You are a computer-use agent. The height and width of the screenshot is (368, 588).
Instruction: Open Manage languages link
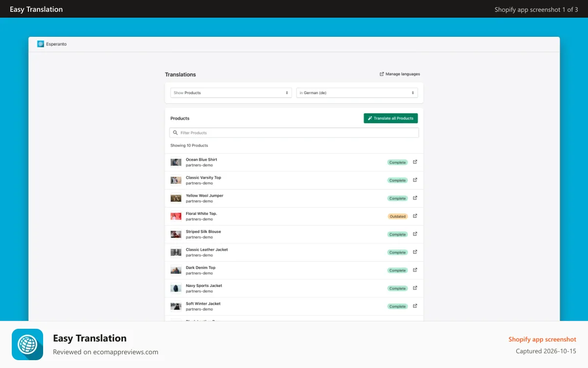tap(400, 74)
